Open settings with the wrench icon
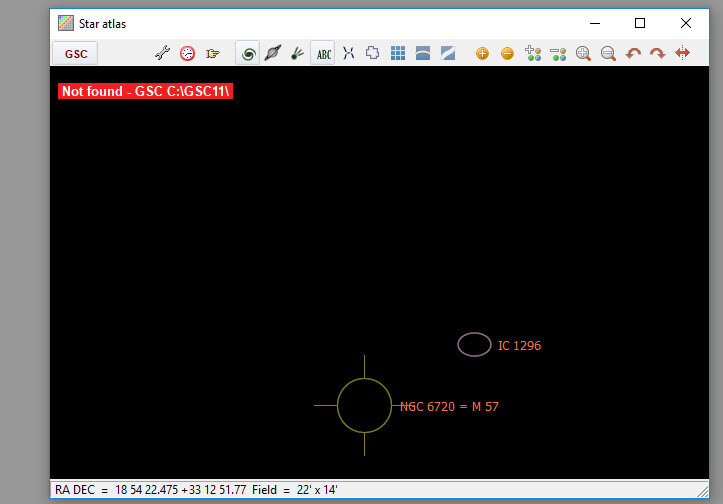723x504 pixels. [162, 53]
